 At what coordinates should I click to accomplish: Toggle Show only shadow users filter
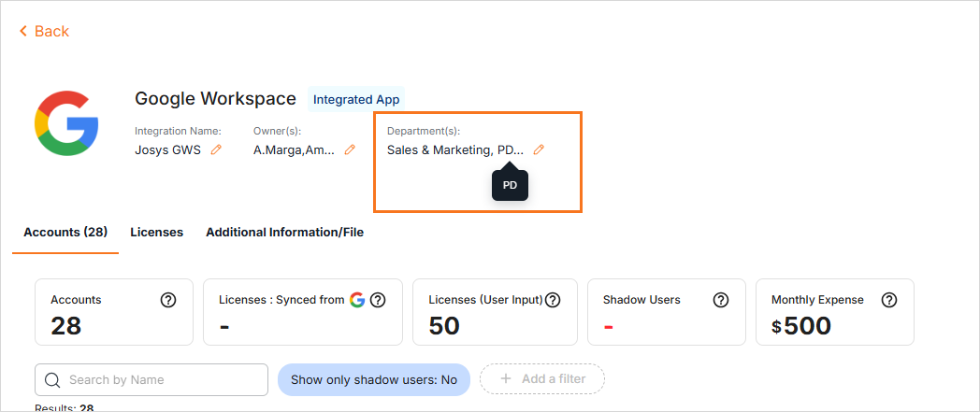tap(374, 379)
